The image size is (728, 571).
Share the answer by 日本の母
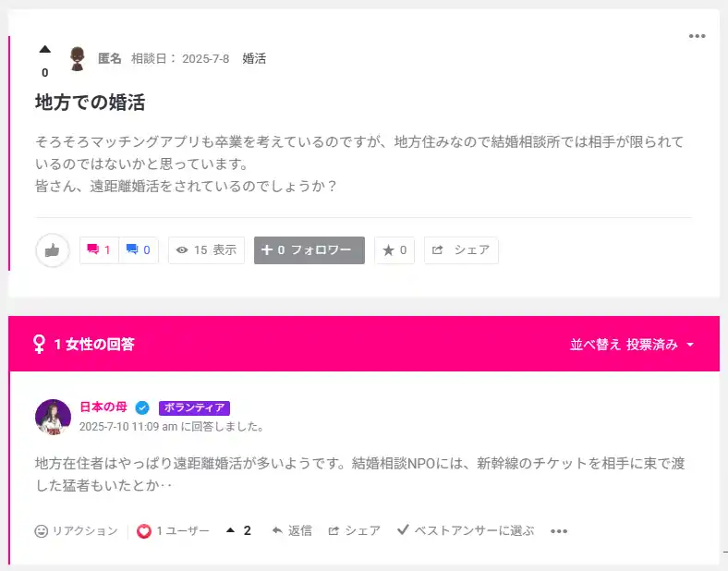(x=355, y=531)
